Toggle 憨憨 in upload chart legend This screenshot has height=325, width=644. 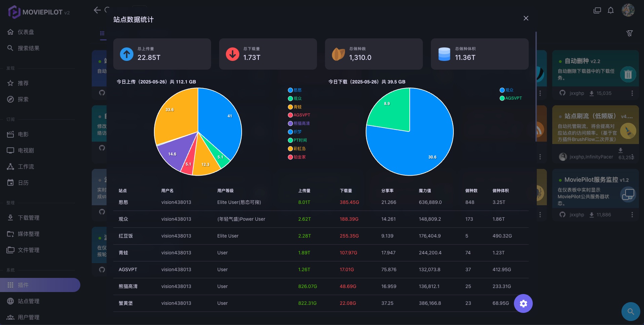[x=295, y=90]
